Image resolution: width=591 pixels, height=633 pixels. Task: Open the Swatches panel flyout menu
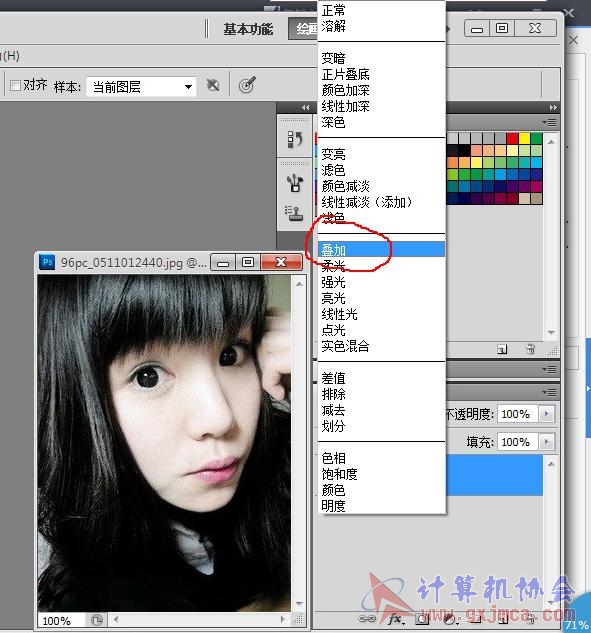[549, 122]
